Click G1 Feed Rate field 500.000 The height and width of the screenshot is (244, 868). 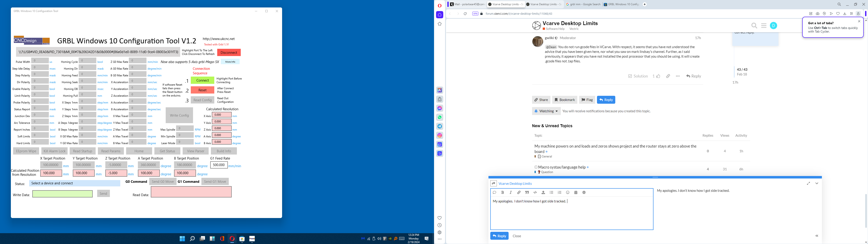[x=219, y=165]
